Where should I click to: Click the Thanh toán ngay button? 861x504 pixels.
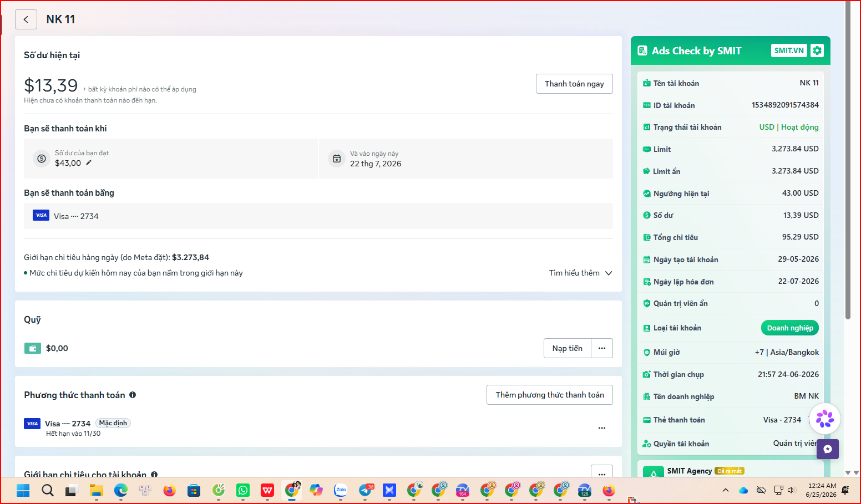point(574,84)
